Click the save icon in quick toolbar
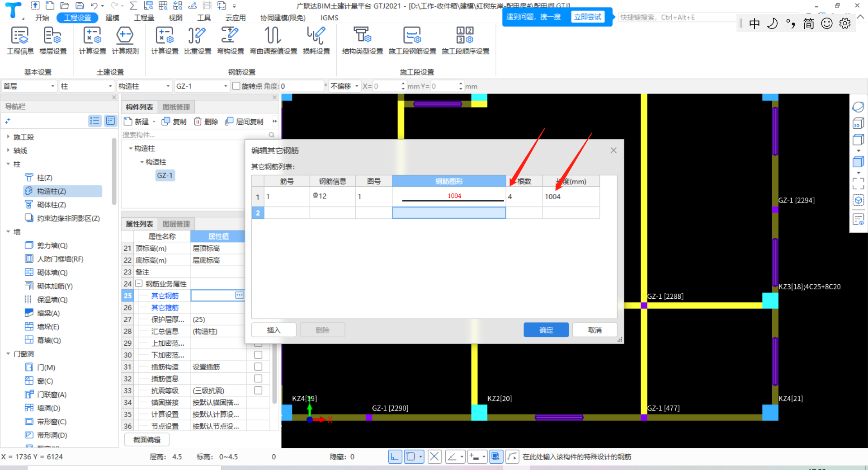The image size is (868, 470). click(80, 5)
